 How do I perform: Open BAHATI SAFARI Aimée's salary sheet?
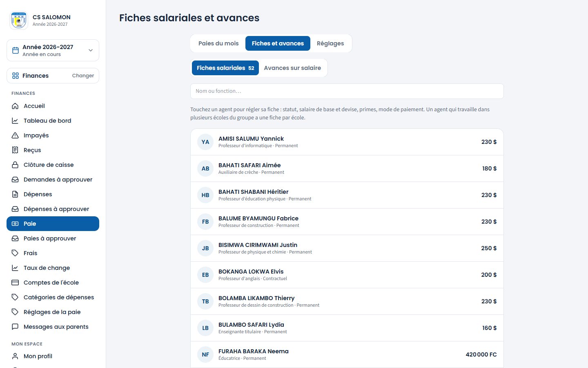347,168
